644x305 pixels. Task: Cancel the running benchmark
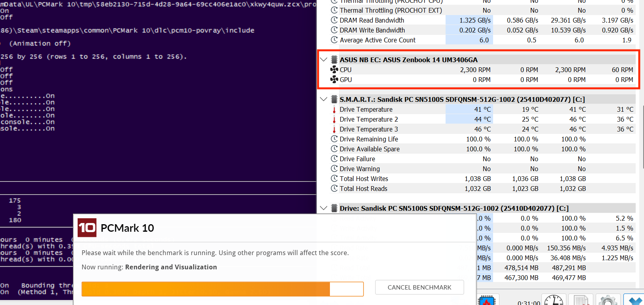click(419, 288)
